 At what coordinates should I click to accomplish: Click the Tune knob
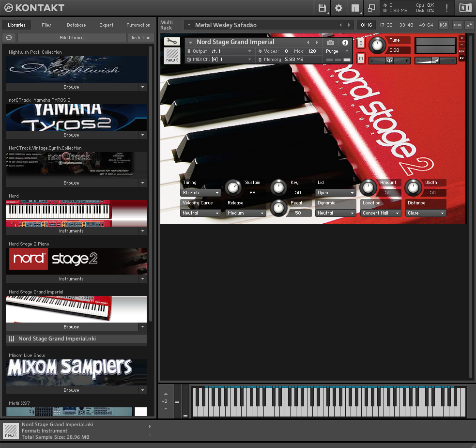pos(377,45)
